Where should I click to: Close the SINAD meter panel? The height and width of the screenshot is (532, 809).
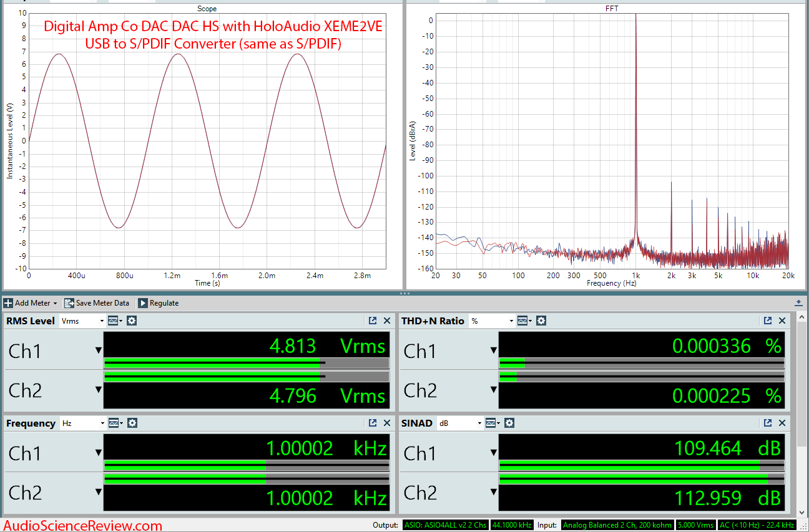(782, 423)
